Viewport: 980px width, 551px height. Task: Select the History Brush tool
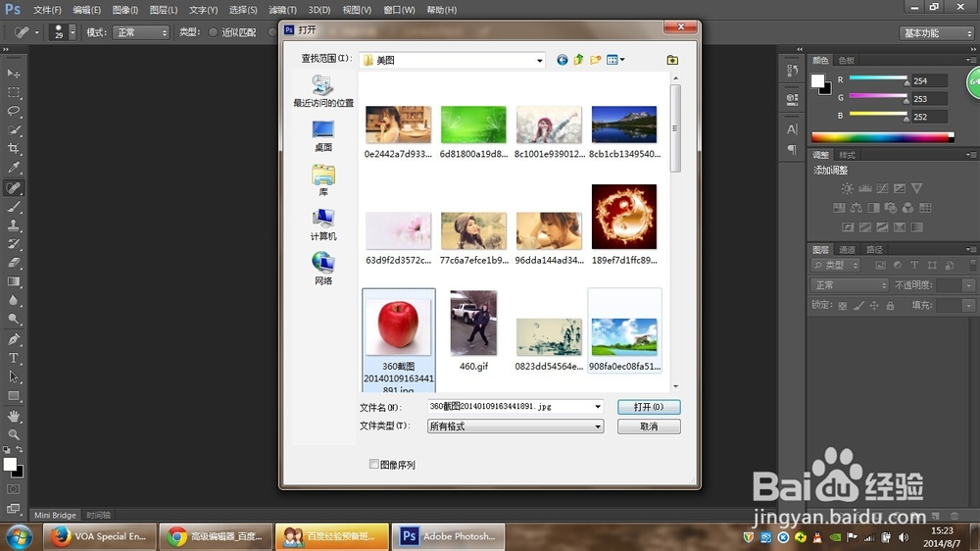(13, 244)
